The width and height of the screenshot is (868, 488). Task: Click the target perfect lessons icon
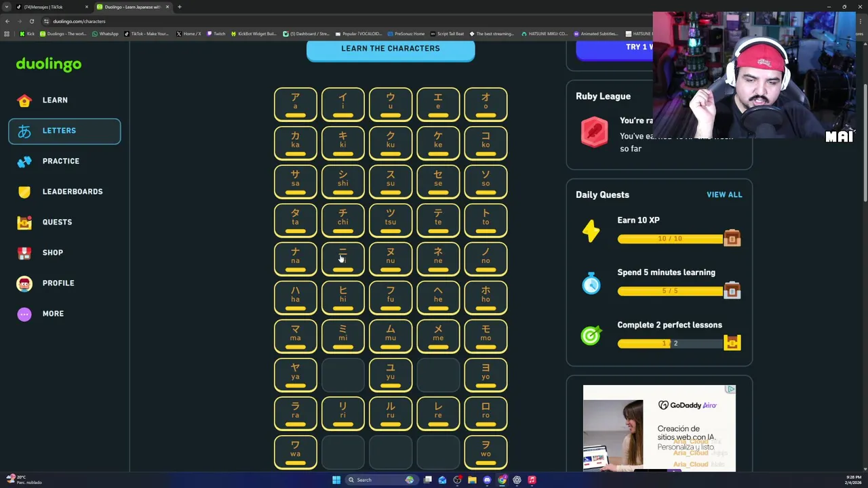click(591, 335)
